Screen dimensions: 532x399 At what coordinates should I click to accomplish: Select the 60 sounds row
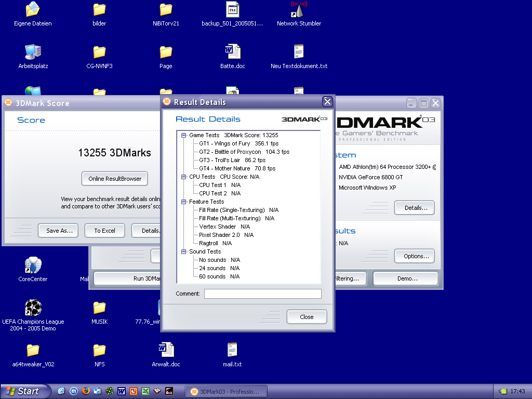click(219, 276)
